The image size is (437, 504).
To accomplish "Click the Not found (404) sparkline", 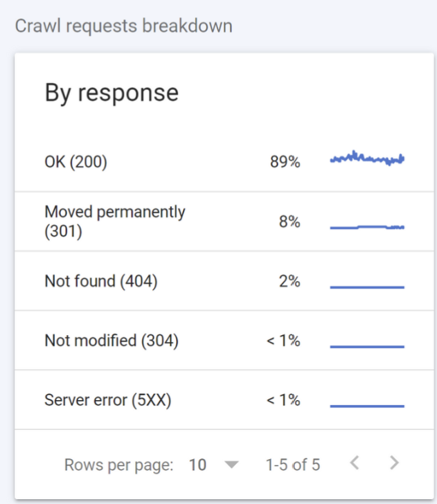I will (x=367, y=287).
